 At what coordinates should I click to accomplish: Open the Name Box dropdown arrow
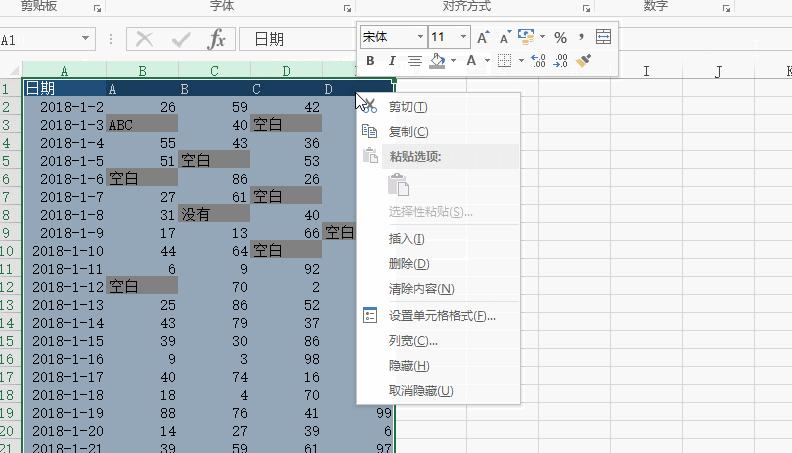click(85, 38)
